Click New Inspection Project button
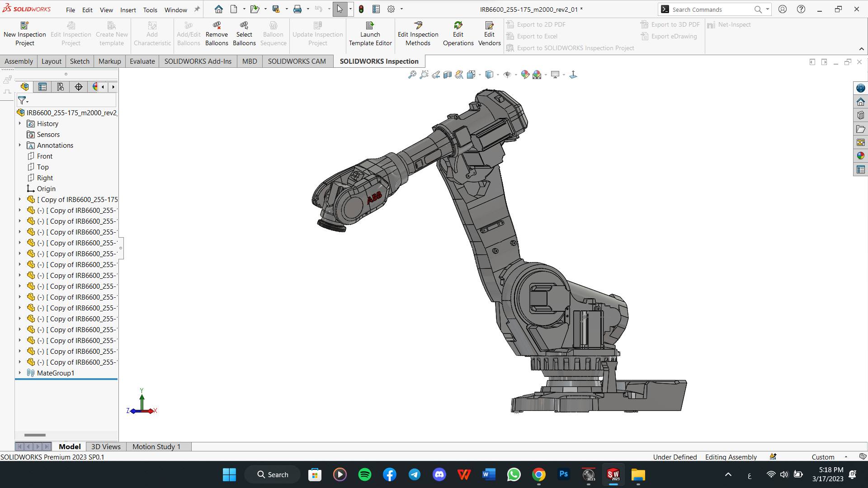868x488 pixels. pos(25,34)
